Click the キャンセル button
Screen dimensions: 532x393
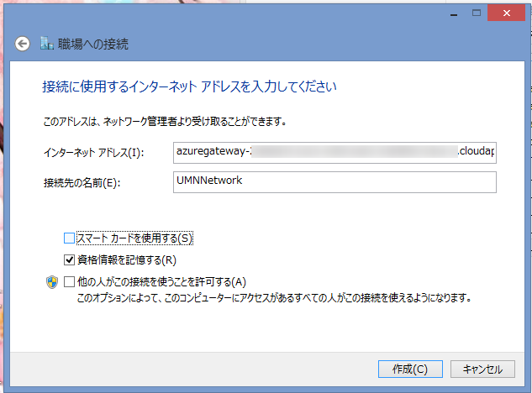(482, 369)
